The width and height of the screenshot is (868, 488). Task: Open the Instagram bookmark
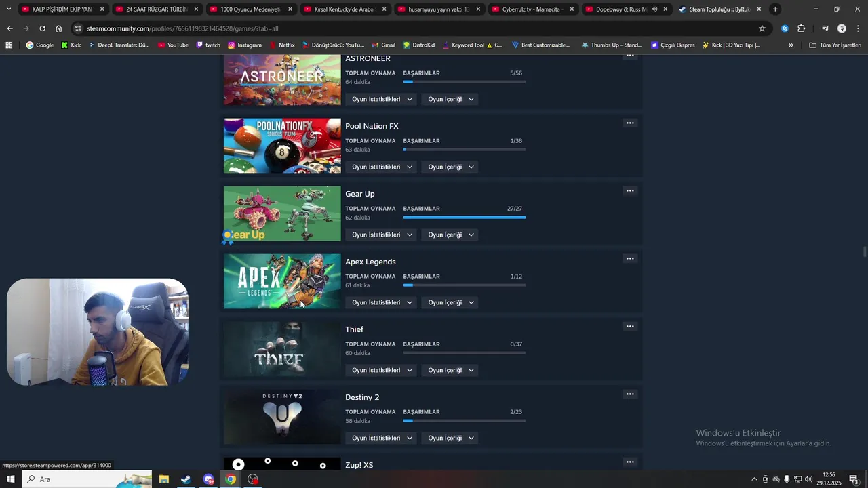pyautogui.click(x=244, y=45)
